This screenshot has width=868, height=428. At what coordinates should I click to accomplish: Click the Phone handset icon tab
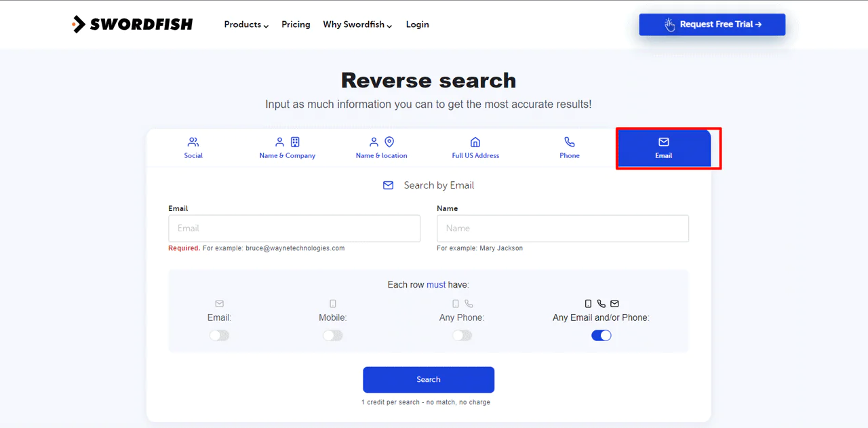(570, 142)
